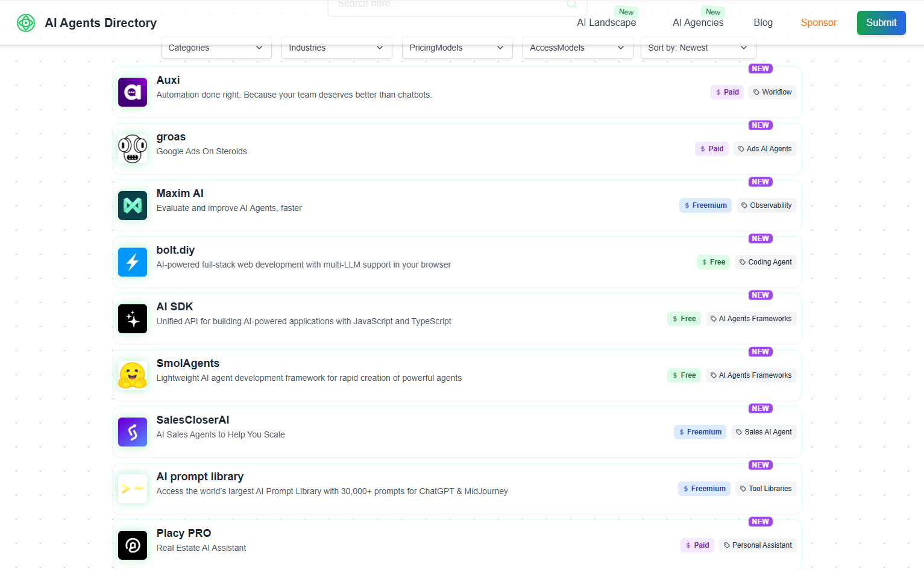Open the AI SDK sparkle icon
This screenshot has height=570, width=924.
(133, 319)
